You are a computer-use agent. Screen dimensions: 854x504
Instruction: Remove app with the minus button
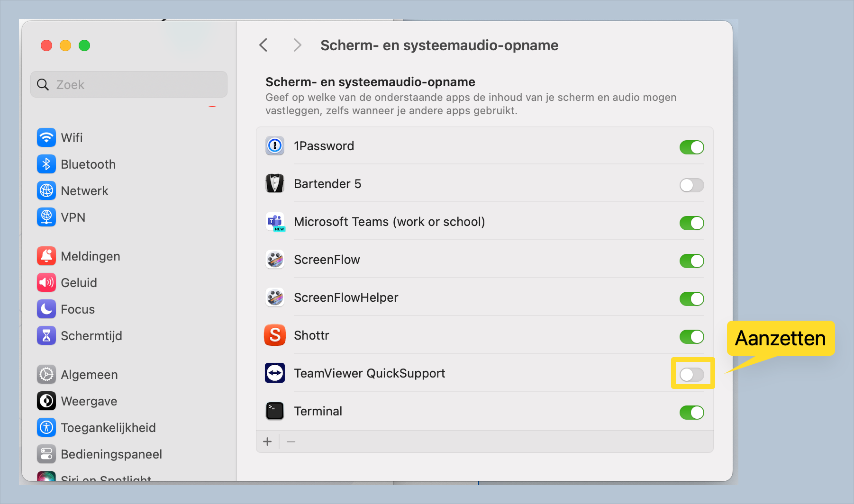pyautogui.click(x=291, y=441)
